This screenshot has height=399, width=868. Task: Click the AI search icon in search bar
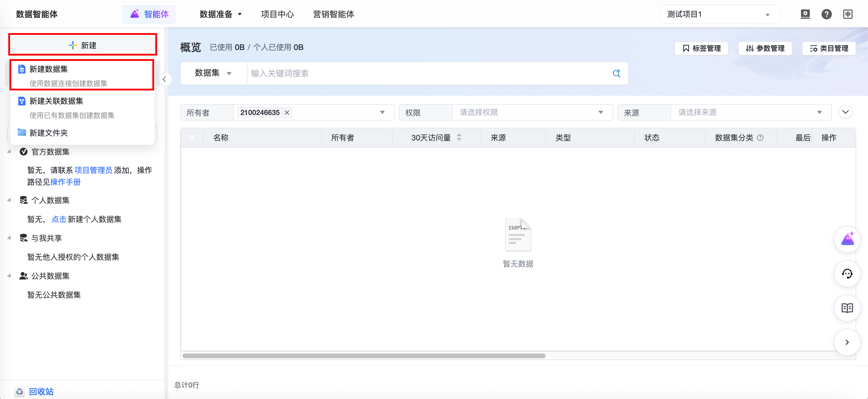[616, 73]
